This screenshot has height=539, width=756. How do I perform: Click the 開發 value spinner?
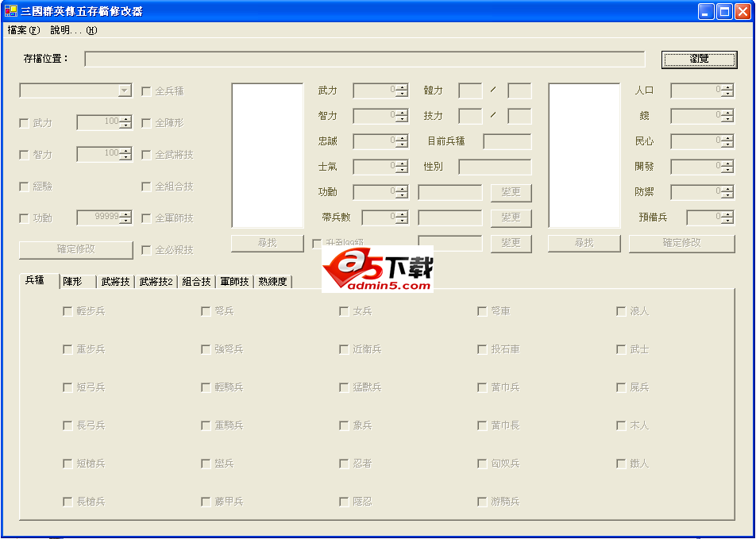click(703, 167)
